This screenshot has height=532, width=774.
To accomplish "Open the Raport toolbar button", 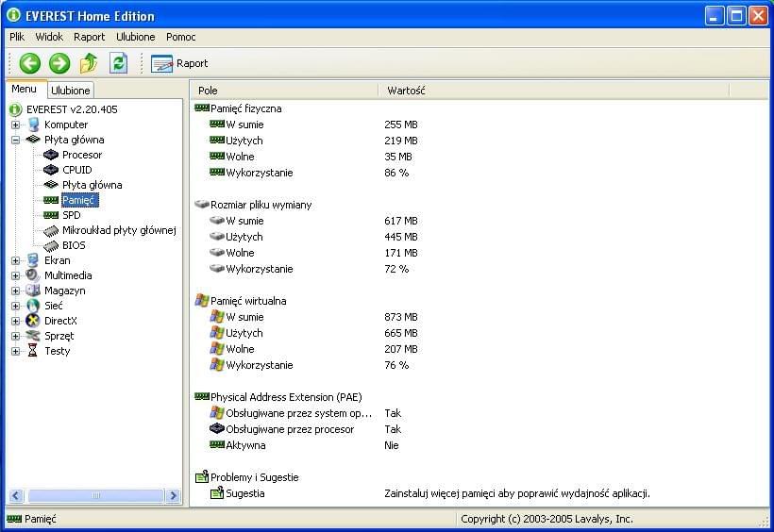I will point(180,63).
